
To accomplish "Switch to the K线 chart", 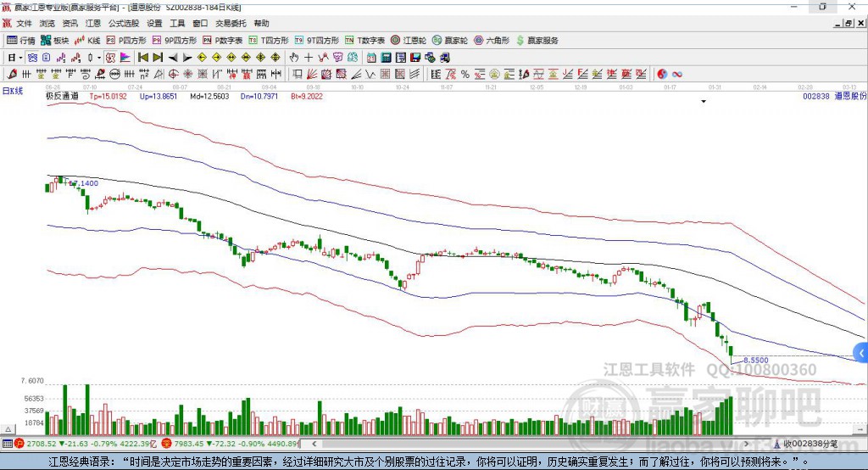I will [87, 41].
